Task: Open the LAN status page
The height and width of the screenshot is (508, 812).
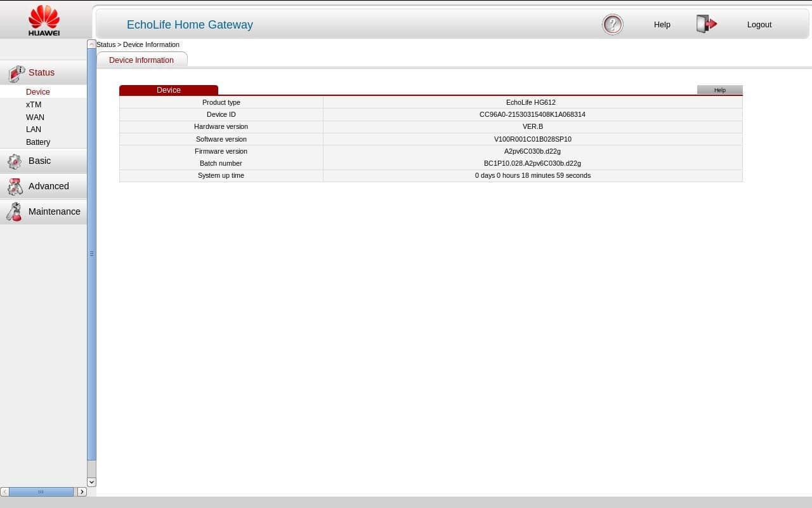Action: pyautogui.click(x=34, y=130)
